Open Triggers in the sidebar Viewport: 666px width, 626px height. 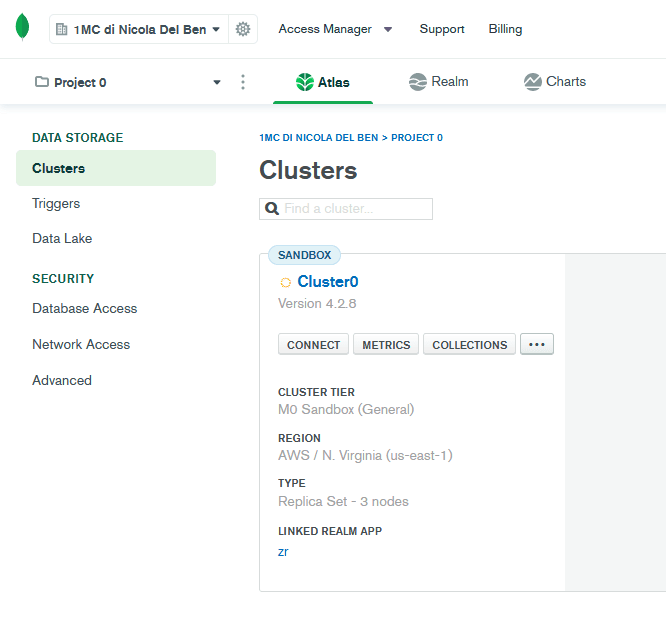(56, 203)
